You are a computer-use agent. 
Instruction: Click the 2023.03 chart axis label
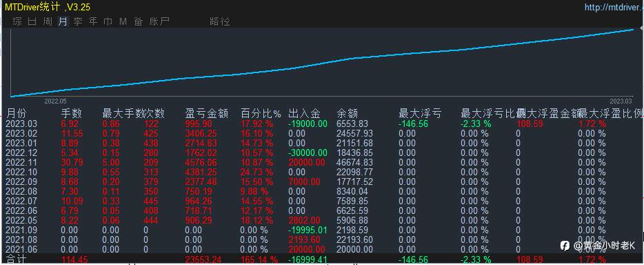(621, 101)
